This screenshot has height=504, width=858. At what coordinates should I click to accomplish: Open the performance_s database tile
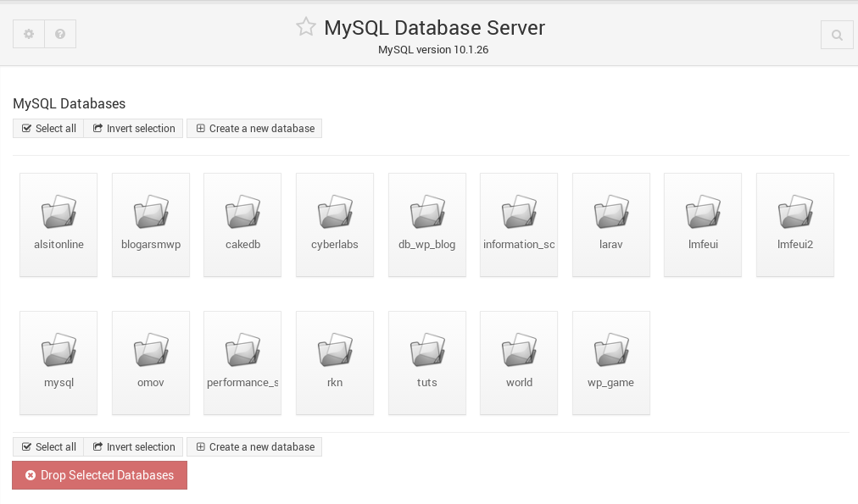pos(242,363)
